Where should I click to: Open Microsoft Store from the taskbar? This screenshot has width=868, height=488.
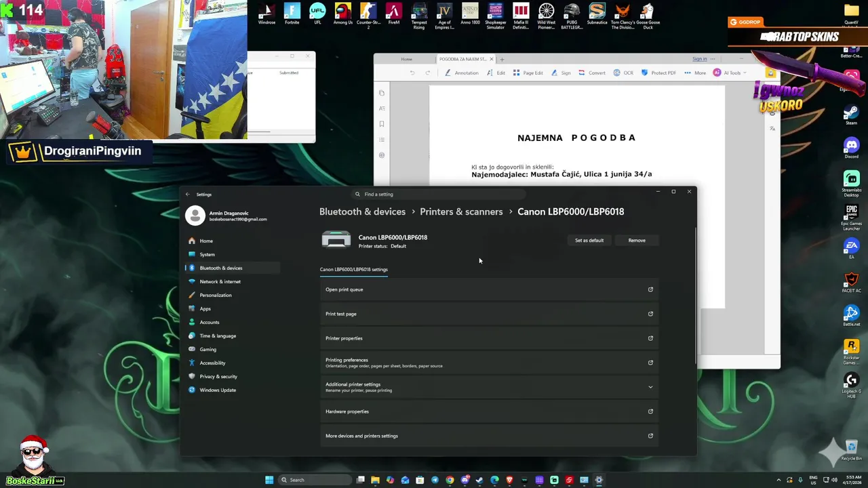(420, 480)
